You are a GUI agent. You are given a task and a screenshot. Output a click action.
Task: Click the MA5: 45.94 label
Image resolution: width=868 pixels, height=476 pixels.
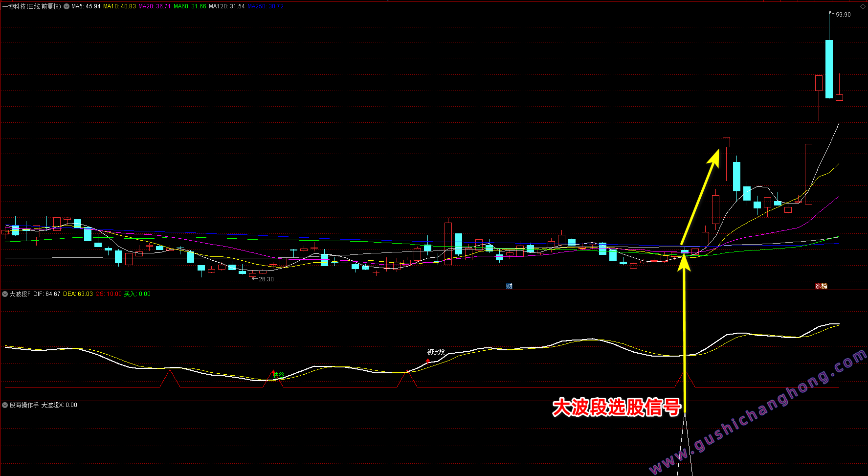click(86, 6)
